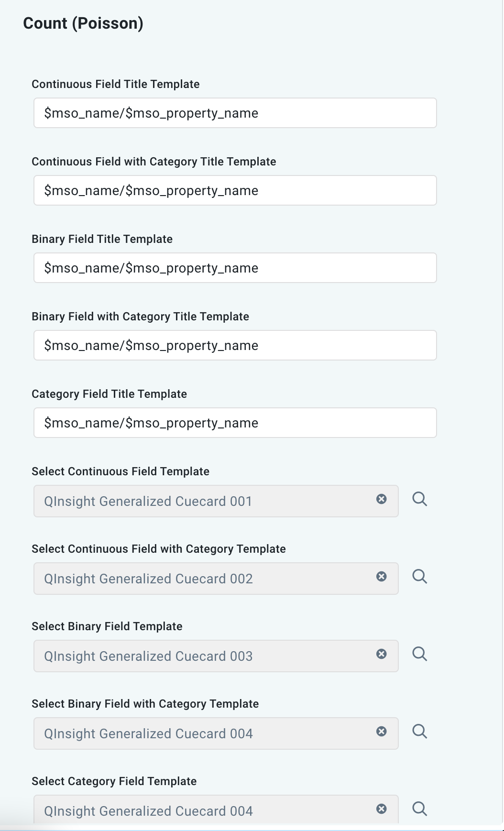504x831 pixels.
Task: Click the Binary Field with Category Title Template input
Action: click(234, 345)
